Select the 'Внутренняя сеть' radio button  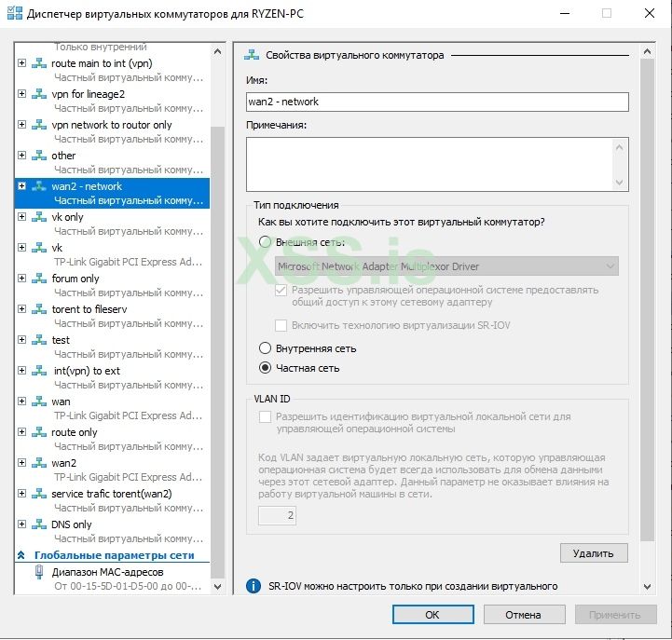266,348
